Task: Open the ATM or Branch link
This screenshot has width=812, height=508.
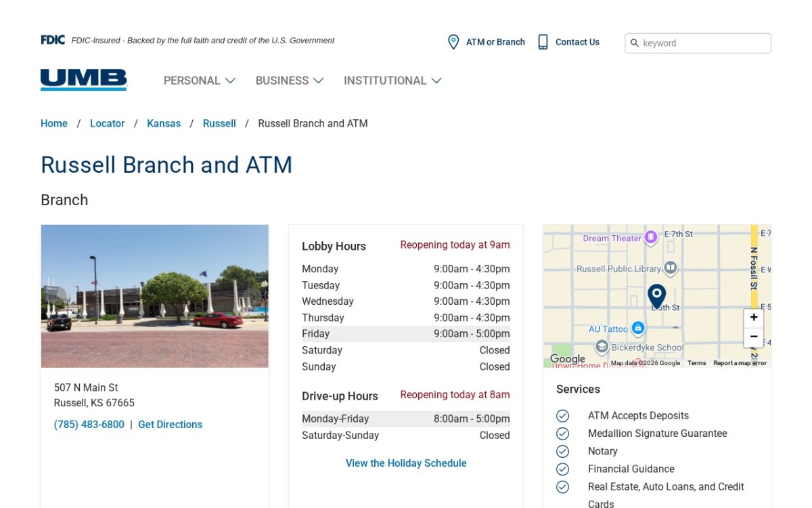Action: click(x=495, y=42)
